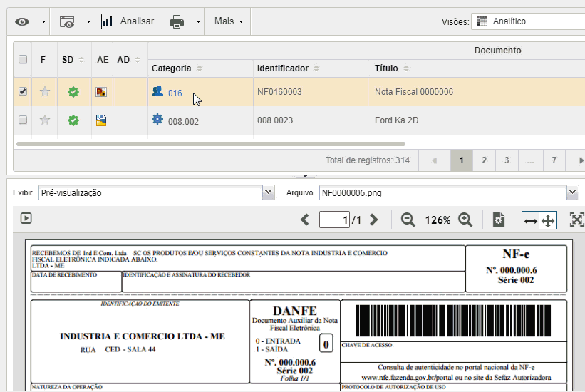
Task: Check the Ford Ka 2D row checkbox
Action: pyautogui.click(x=23, y=120)
